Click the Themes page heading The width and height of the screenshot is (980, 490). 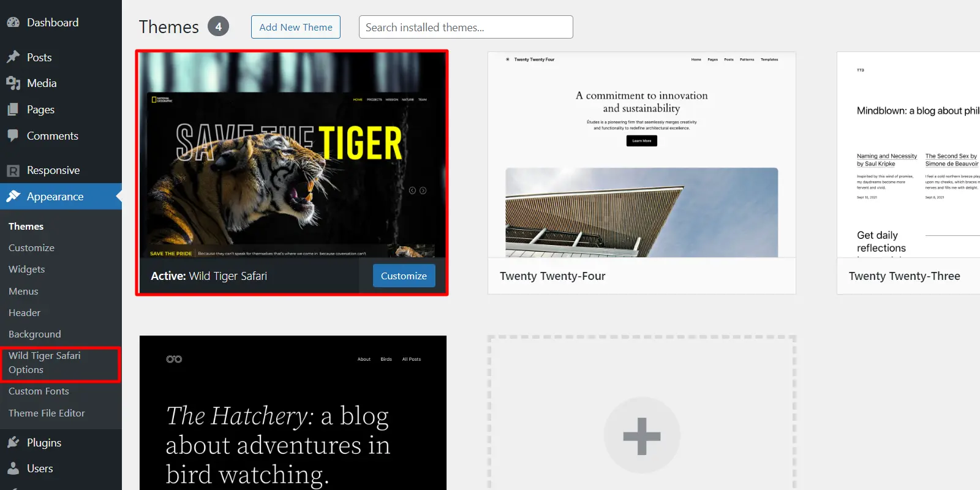pyautogui.click(x=169, y=27)
